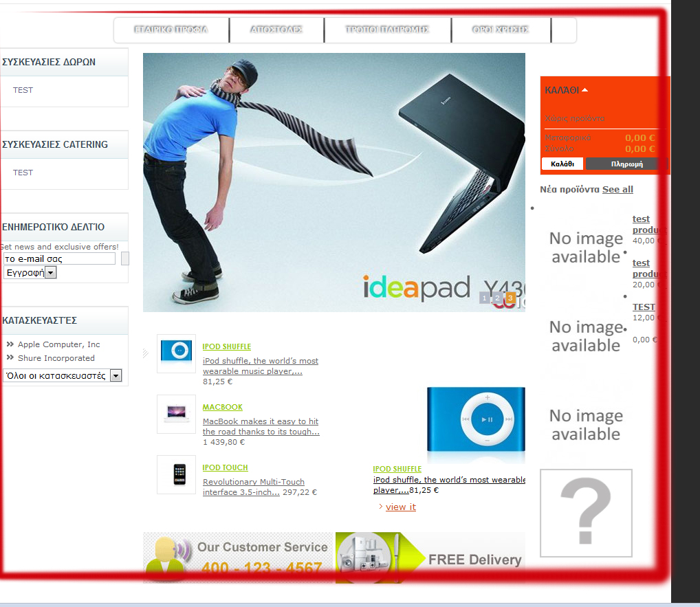Open the first 'test product' link priced 40,00
Image resolution: width=700 pixels, height=607 pixels.
649,225
